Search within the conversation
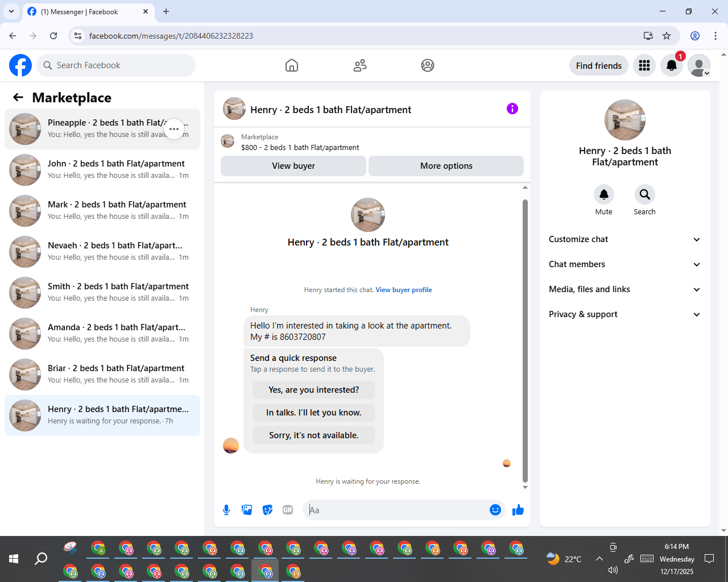Viewport: 728px width, 582px height. (645, 194)
